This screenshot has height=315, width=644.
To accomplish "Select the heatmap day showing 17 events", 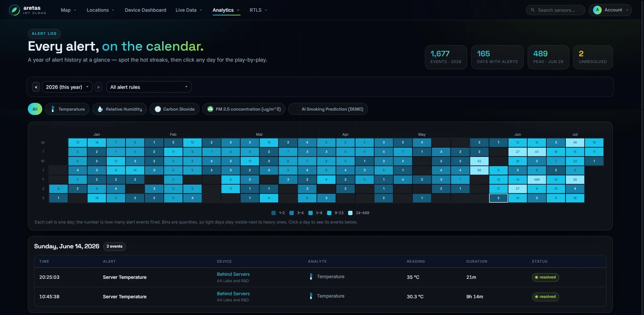I will coord(498,189).
